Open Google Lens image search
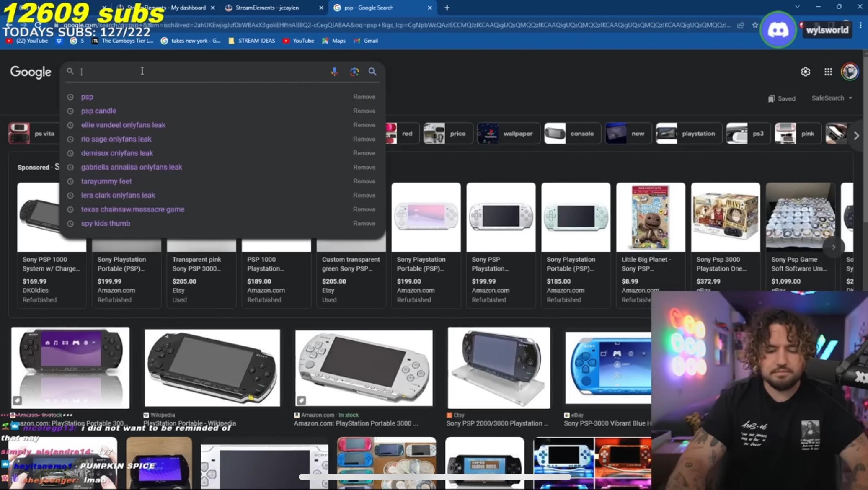 click(x=354, y=72)
